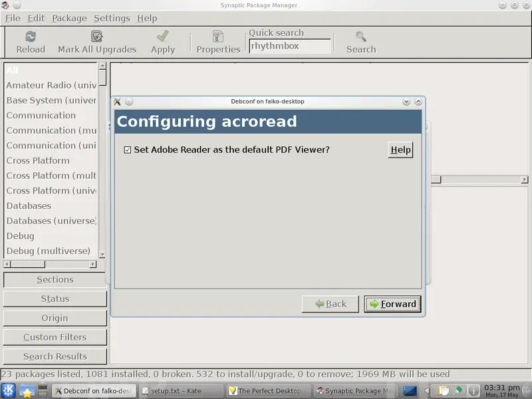Click the sticky button on Synaptic title bar
The image size is (532, 399).
click(17, 5)
